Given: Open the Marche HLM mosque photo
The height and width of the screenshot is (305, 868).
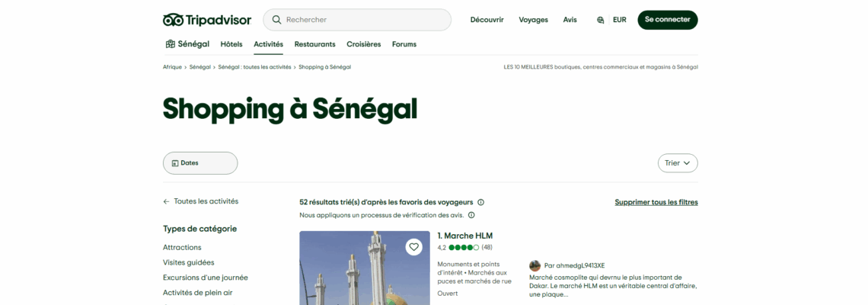Looking at the screenshot, I should 354,274.
